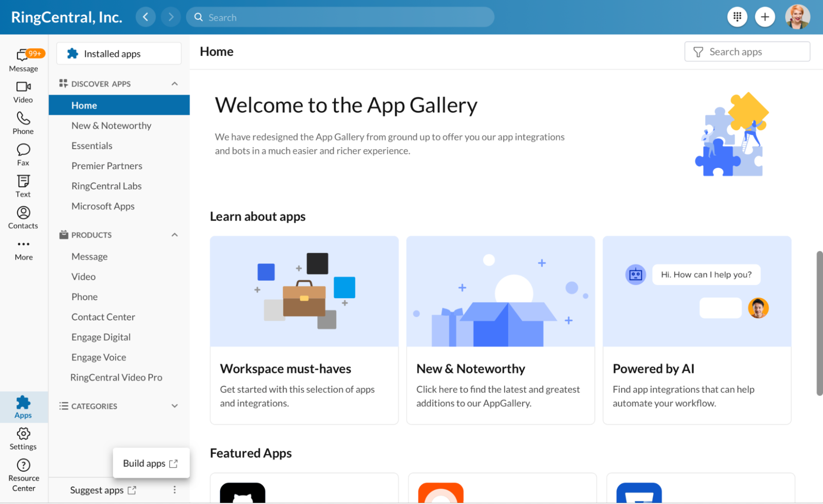Click the More icon in sidebar

click(x=23, y=245)
